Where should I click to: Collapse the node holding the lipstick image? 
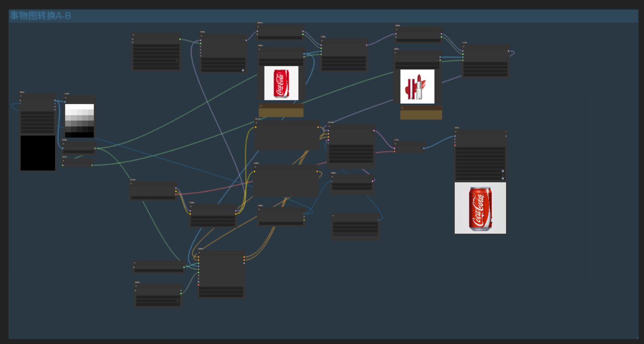[x=395, y=53]
